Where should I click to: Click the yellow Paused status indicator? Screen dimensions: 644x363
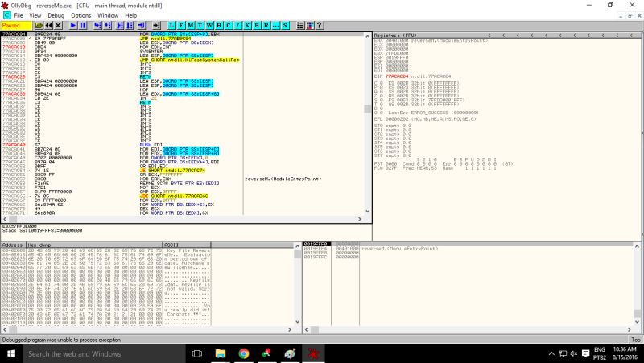click(x=16, y=26)
